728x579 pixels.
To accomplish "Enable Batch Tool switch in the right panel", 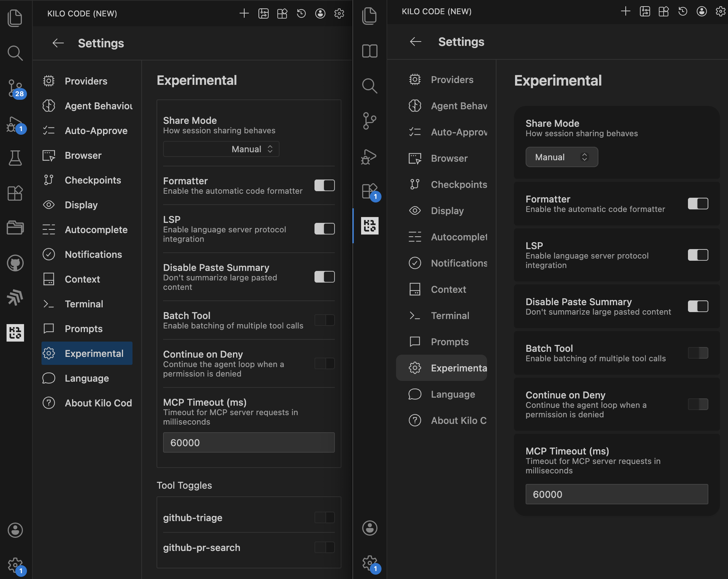I will [697, 353].
